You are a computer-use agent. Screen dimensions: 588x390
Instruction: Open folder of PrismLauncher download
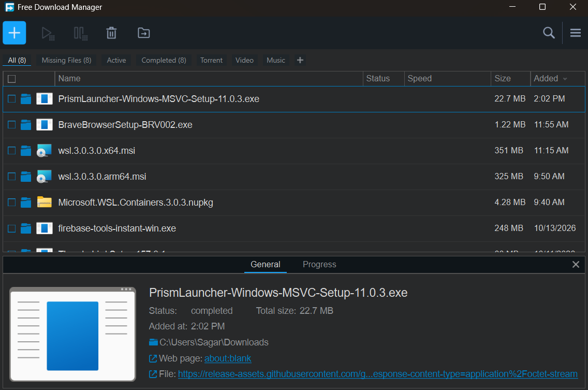click(26, 99)
